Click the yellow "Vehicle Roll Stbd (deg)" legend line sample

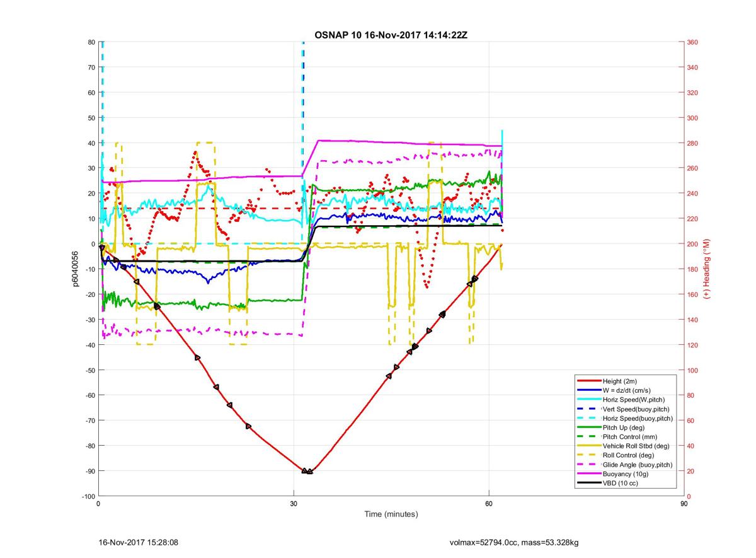pos(588,446)
